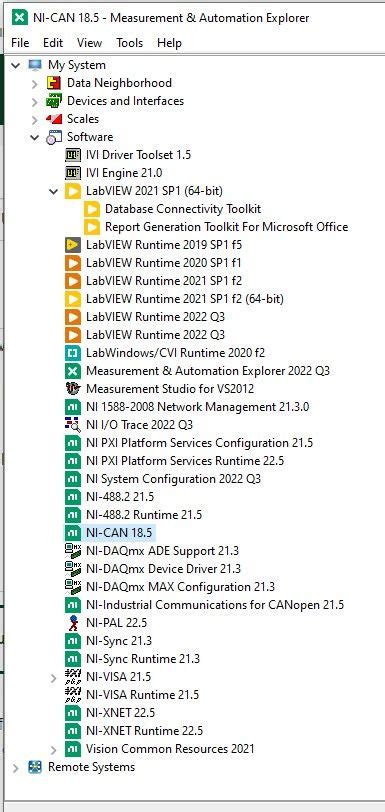Click the NI-VISA 21.5 icon
The height and width of the screenshot is (812, 385).
[x=73, y=677]
